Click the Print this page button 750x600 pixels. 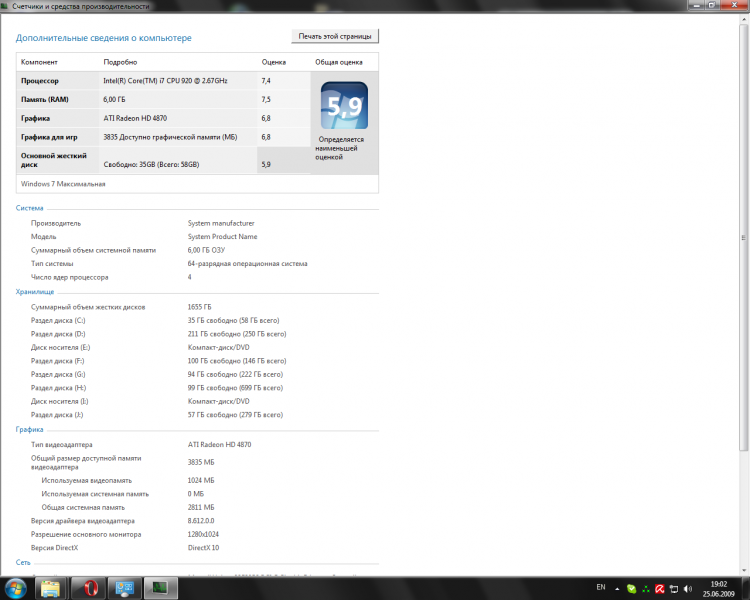click(x=335, y=36)
